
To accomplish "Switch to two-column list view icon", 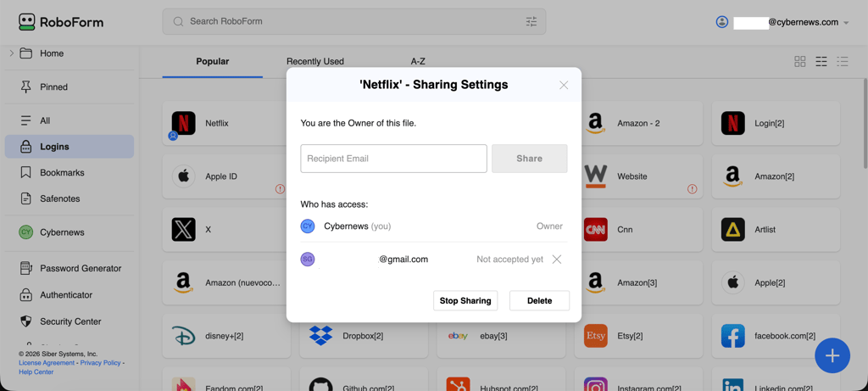I will pyautogui.click(x=821, y=61).
